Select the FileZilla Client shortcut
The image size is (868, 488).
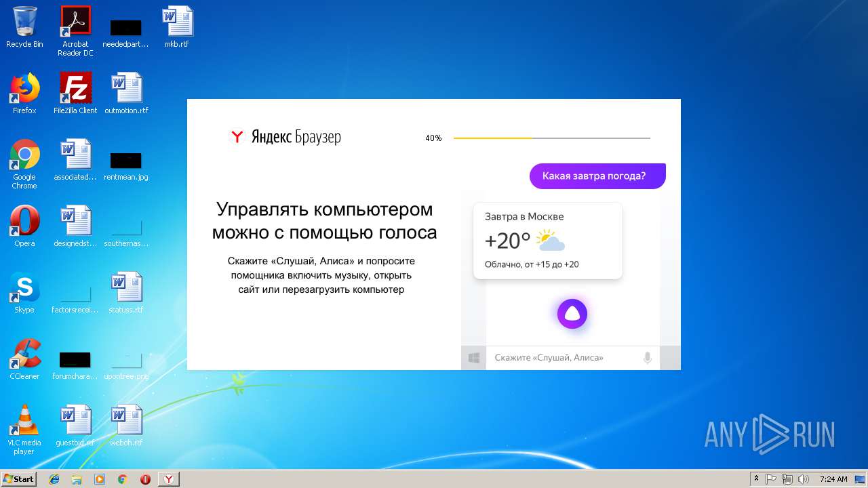(75, 94)
